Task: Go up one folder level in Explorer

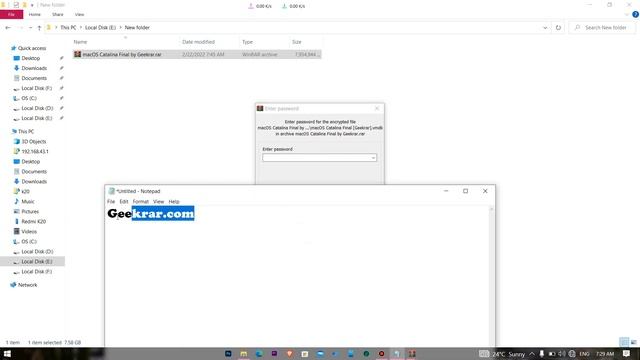Action: click(x=39, y=28)
